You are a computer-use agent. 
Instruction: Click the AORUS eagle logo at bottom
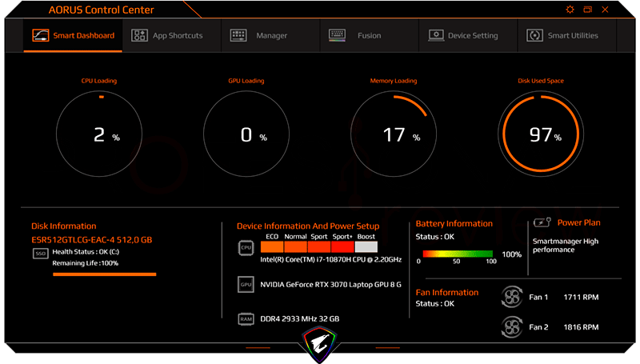point(319,343)
